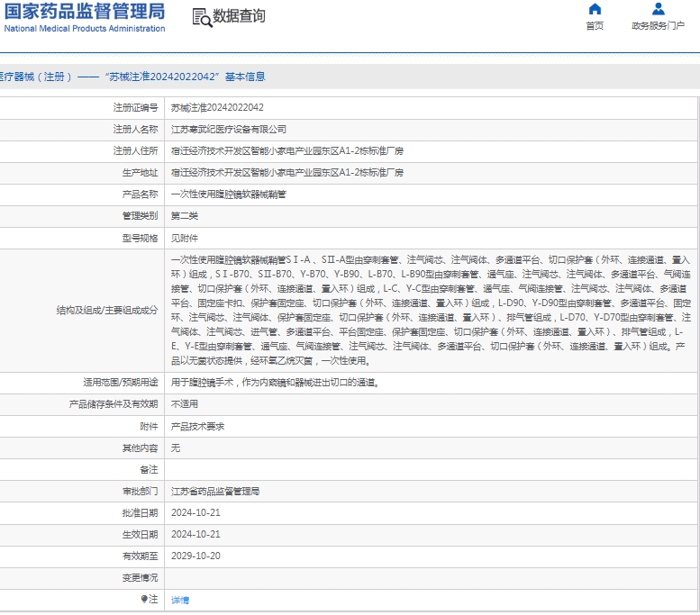Click 产品技术要求 in 附件 row
This screenshot has height=615, width=700.
point(197,427)
